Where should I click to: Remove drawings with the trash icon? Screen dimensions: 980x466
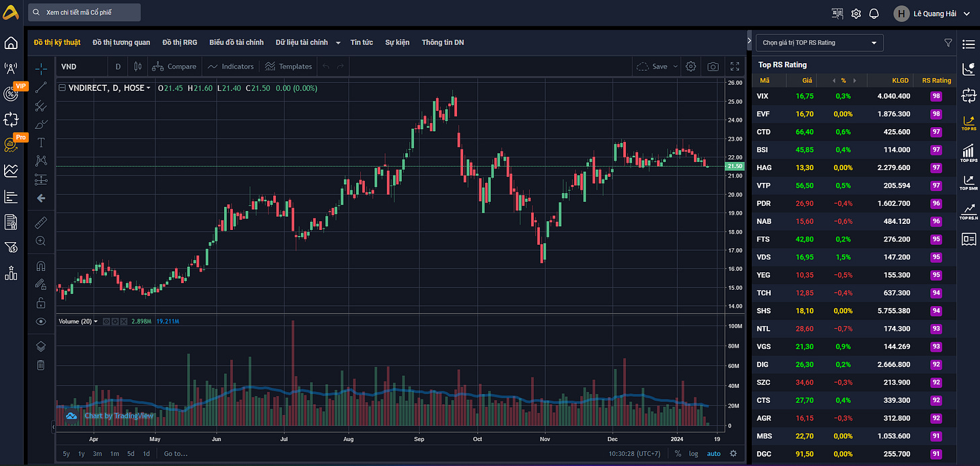41,365
